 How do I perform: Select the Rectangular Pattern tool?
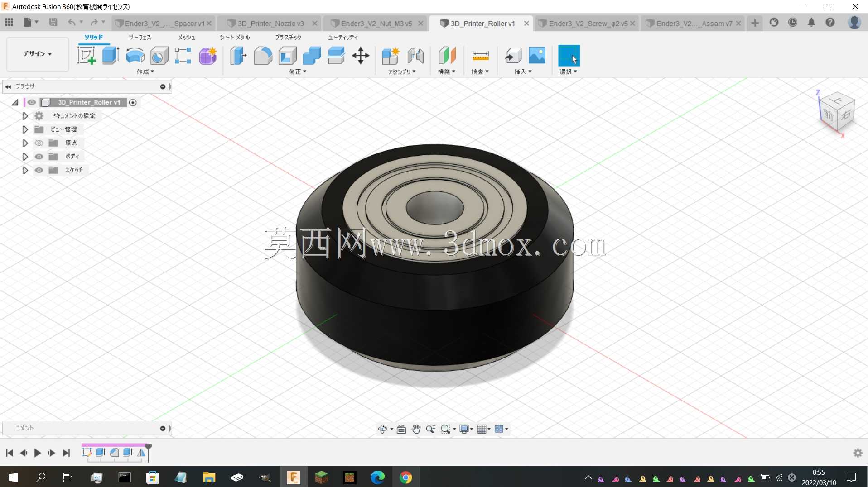[183, 56]
